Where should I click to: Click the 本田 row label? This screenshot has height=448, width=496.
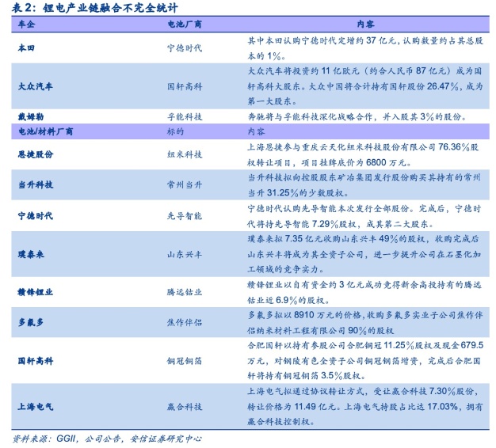point(27,48)
